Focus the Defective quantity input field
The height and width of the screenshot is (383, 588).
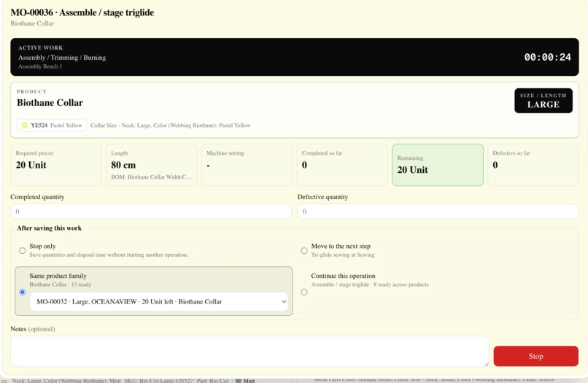[438, 212]
